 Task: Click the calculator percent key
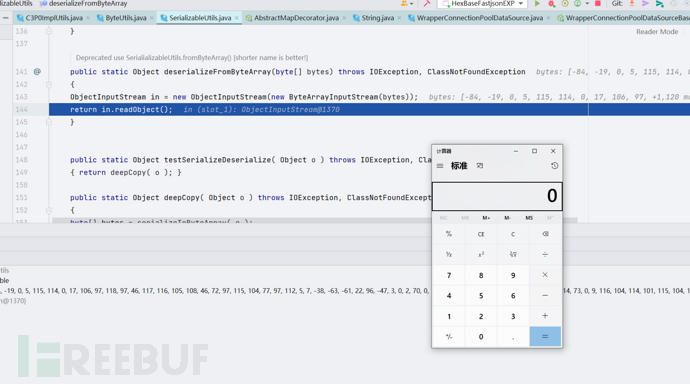coord(449,234)
